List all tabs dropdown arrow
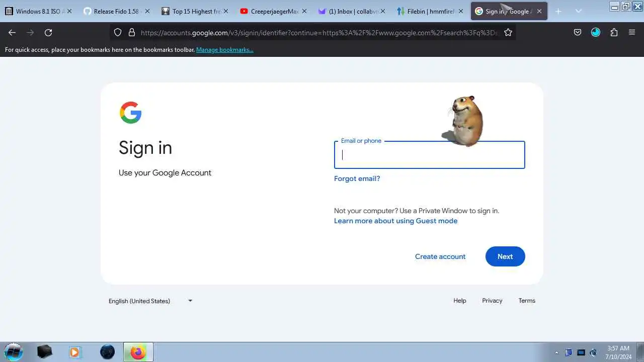Image resolution: width=644 pixels, height=362 pixels. (579, 11)
